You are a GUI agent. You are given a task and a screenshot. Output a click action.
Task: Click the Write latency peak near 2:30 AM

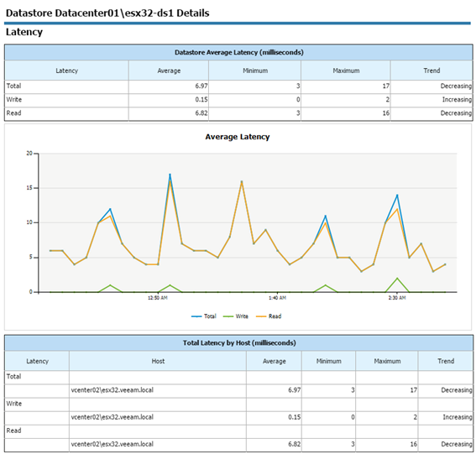click(x=397, y=279)
